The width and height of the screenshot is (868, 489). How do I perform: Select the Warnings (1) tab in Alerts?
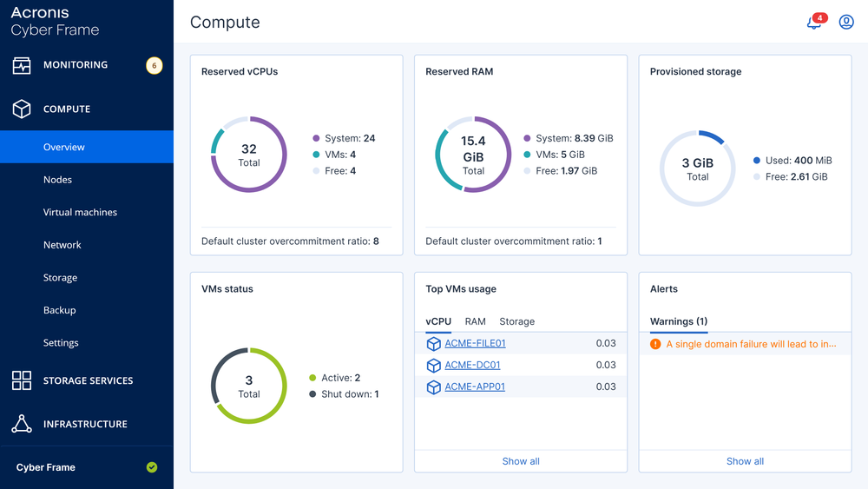tap(679, 321)
